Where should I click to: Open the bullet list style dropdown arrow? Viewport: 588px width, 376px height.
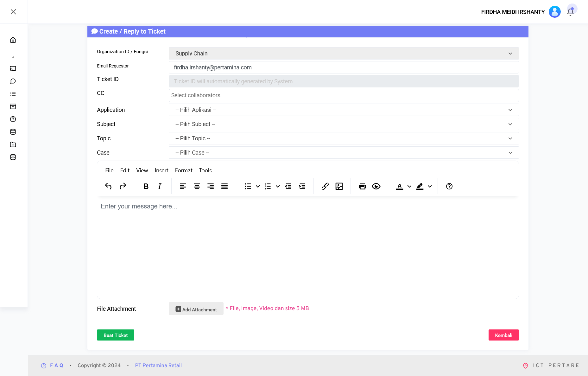(x=258, y=186)
